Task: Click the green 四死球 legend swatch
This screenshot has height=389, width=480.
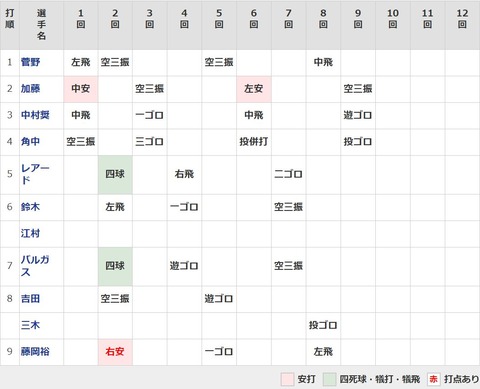Action: tap(329, 379)
